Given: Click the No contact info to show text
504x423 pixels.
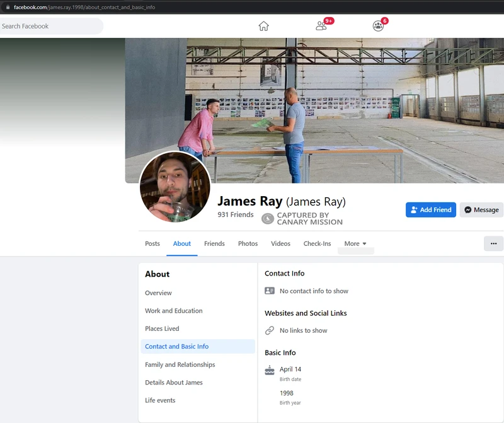Looking at the screenshot, I should click(x=314, y=291).
